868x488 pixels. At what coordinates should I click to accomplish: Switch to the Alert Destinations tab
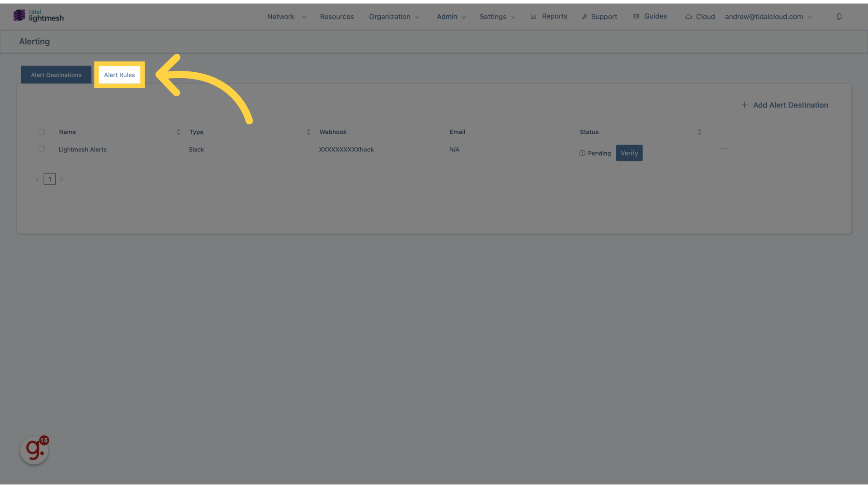(x=56, y=74)
